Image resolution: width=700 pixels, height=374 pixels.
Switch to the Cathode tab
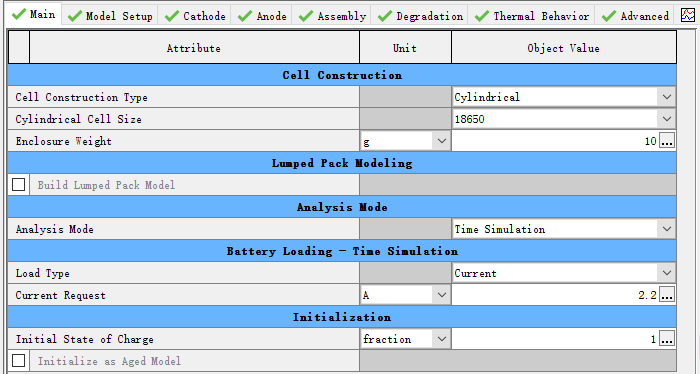point(195,16)
